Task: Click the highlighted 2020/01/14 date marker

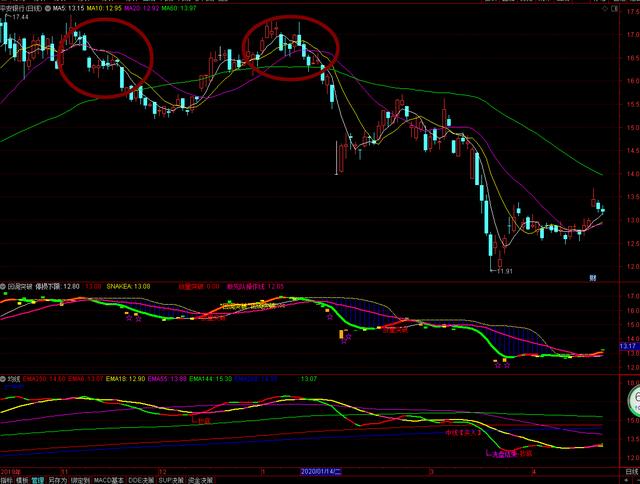Action: pos(321,471)
